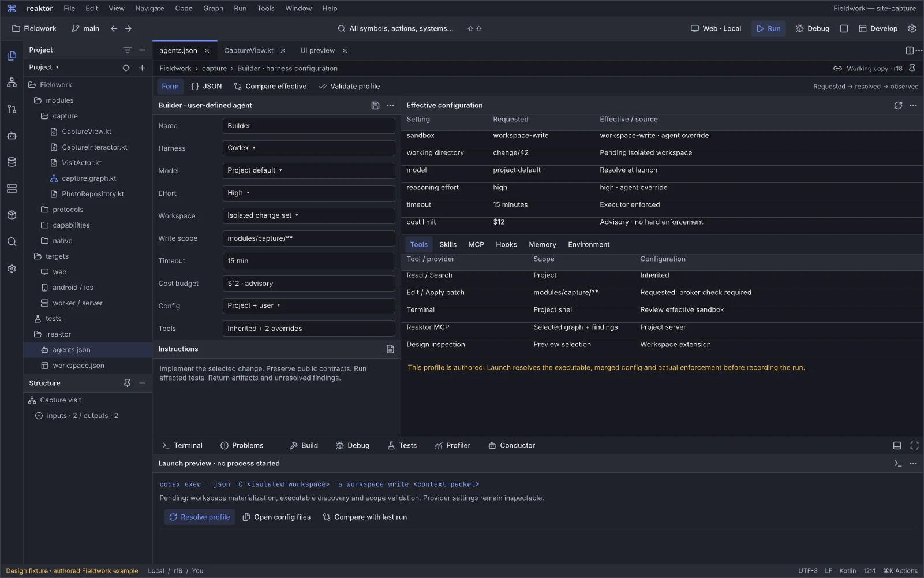924x578 pixels.
Task: Click the Run button
Action: [768, 28]
